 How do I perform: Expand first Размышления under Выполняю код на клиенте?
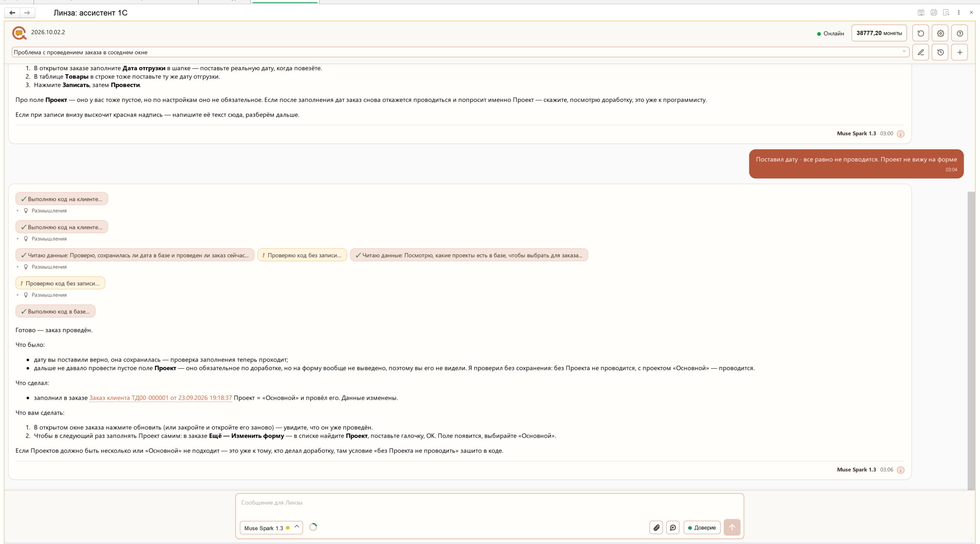click(42, 211)
